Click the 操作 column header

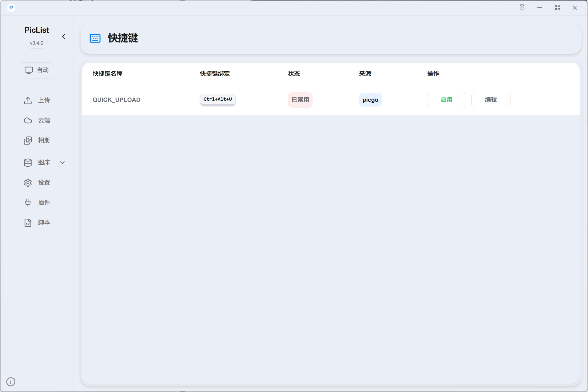point(433,74)
